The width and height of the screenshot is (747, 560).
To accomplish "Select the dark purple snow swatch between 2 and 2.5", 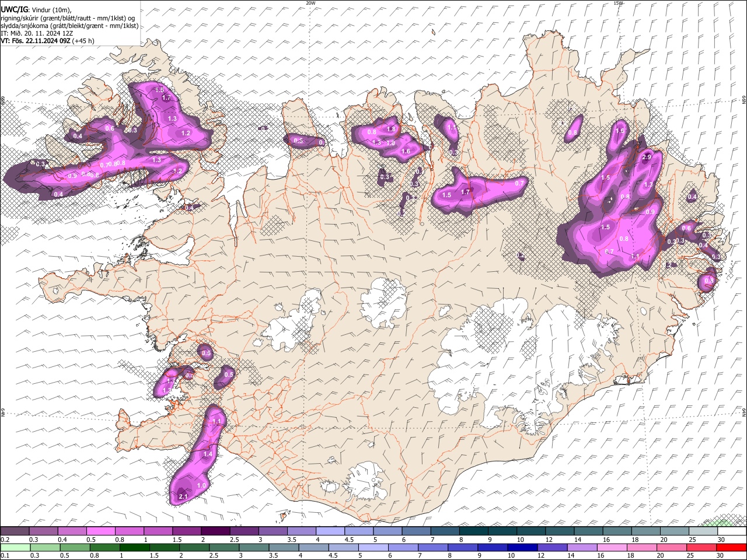I will point(215,531).
